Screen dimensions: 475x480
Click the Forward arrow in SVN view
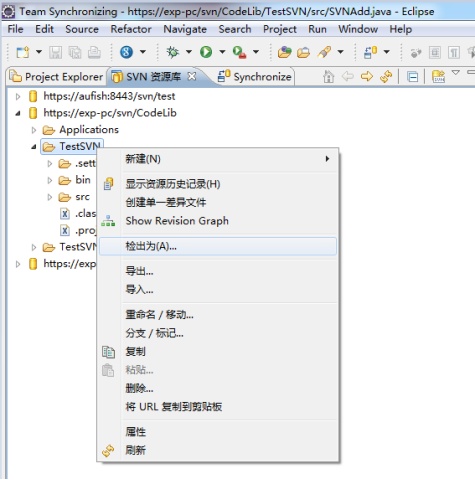367,77
